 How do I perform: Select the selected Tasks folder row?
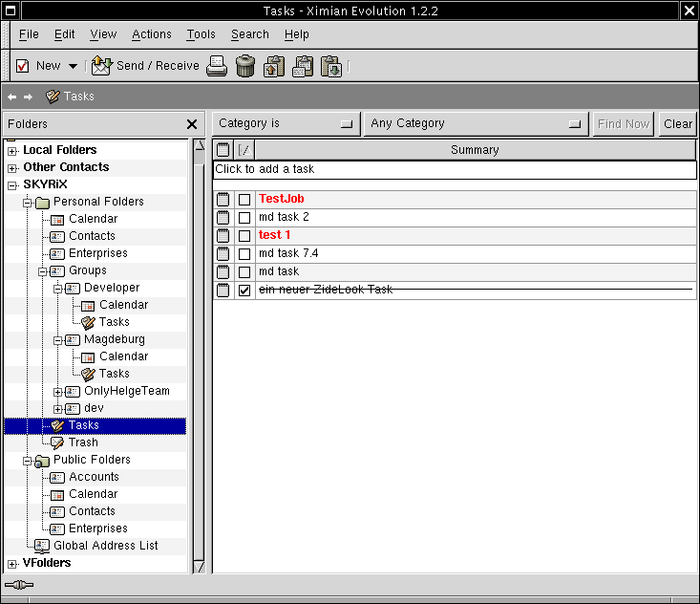95,425
